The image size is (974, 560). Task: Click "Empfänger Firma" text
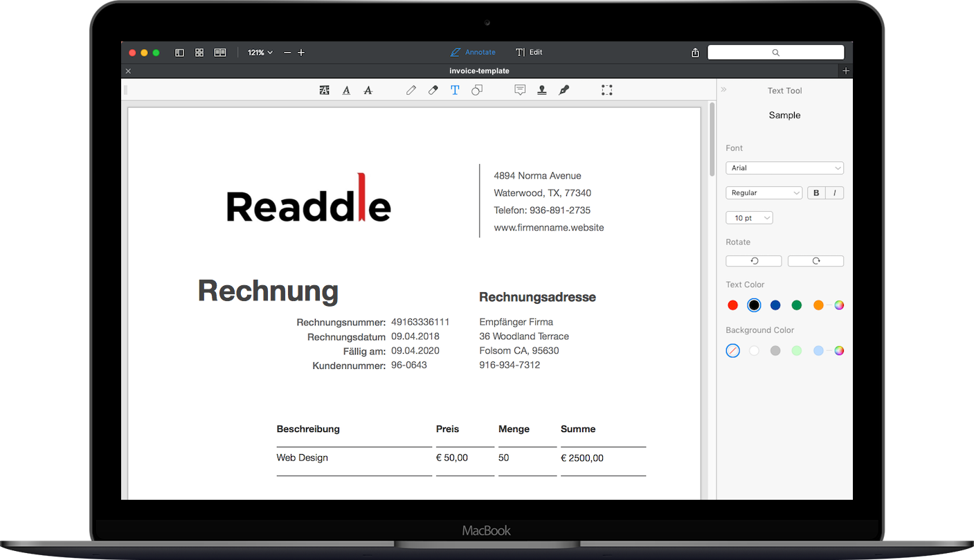pyautogui.click(x=516, y=322)
